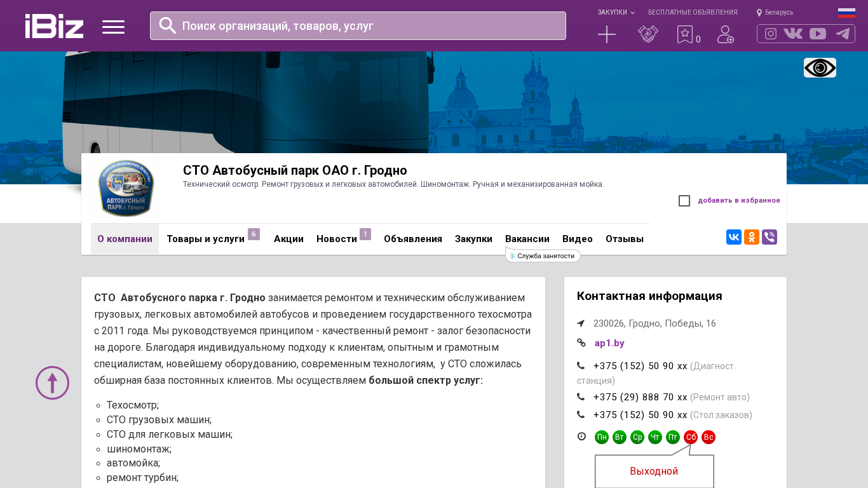
Task: Toggle the accessibility eye mode
Action: (x=820, y=67)
